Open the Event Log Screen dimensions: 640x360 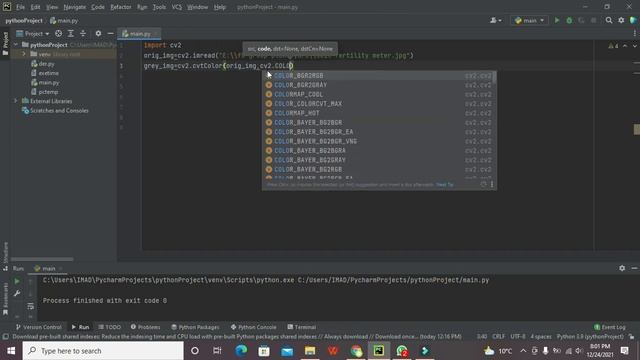pos(610,327)
